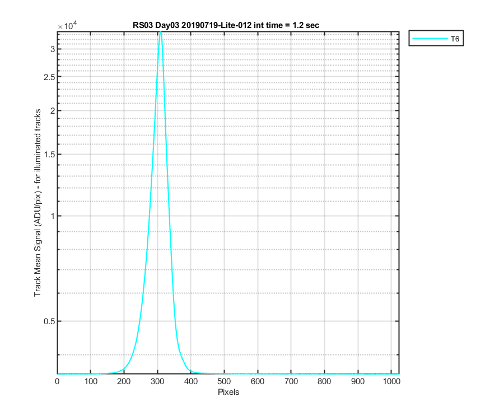The width and height of the screenshot is (504, 420).
Task: Click the x-axis tick label 900
Action: click(x=358, y=381)
